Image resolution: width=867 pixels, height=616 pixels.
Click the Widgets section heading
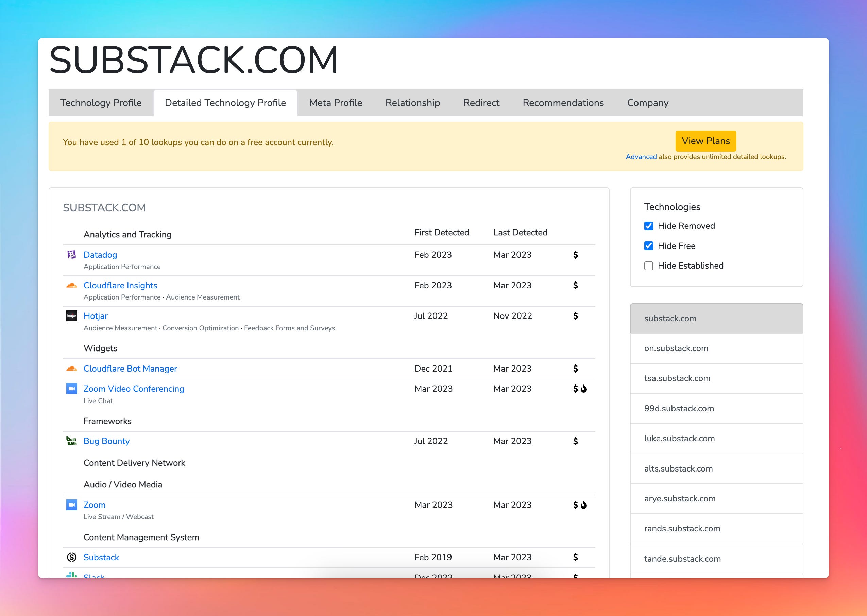click(101, 348)
